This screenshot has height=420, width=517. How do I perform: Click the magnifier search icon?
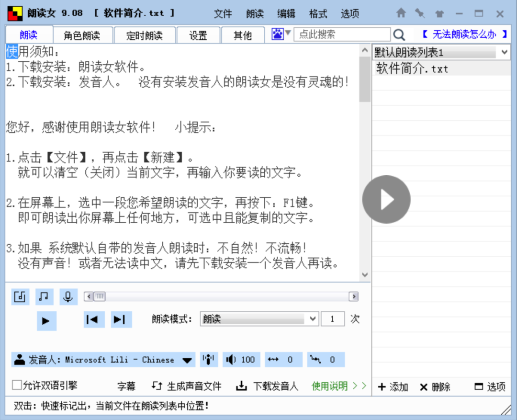pos(399,34)
